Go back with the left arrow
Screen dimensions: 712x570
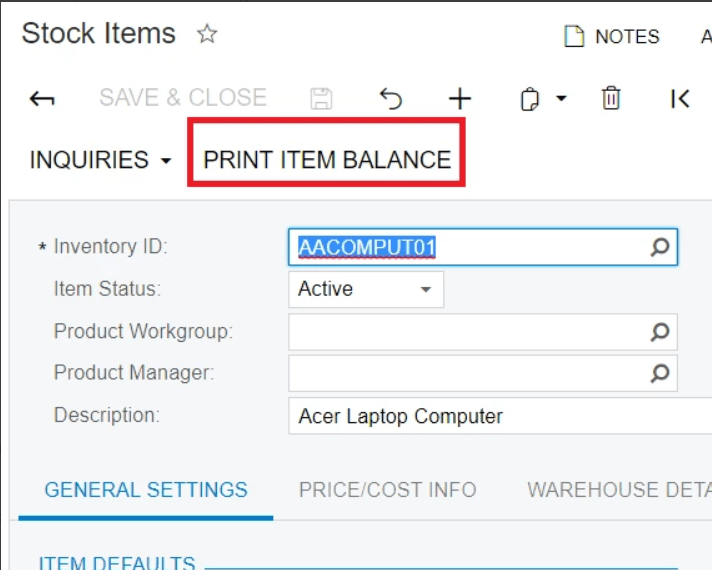pyautogui.click(x=42, y=98)
